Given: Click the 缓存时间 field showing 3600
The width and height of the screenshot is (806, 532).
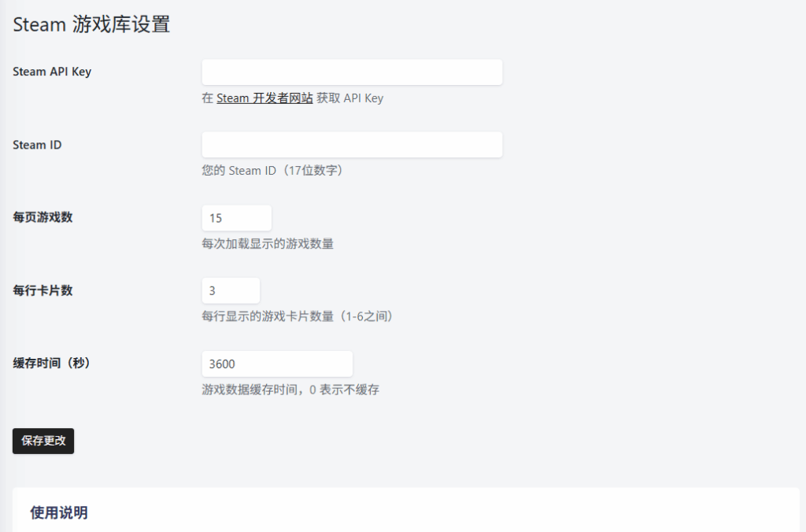Looking at the screenshot, I should click(277, 364).
